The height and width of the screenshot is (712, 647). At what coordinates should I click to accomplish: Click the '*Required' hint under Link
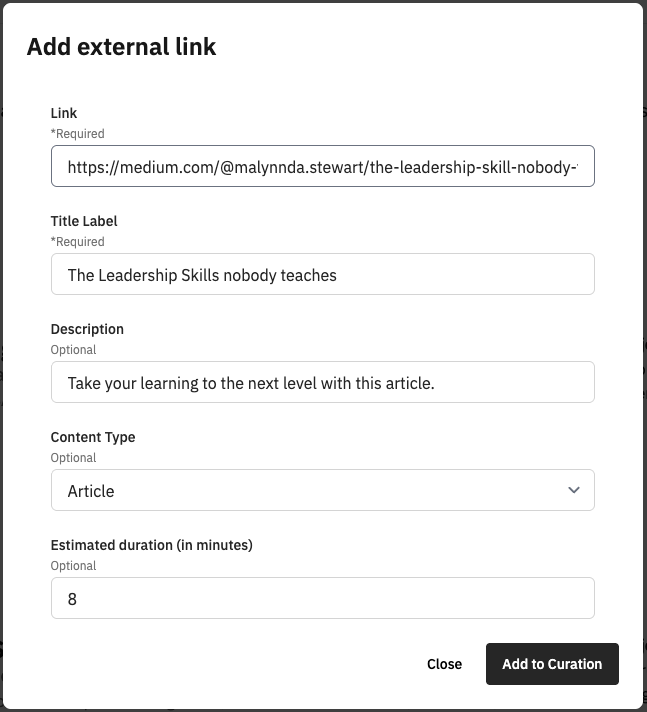click(x=77, y=134)
